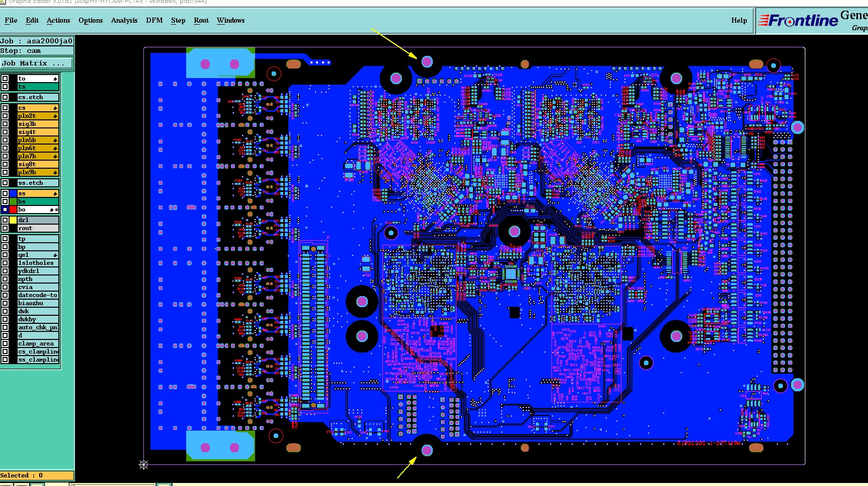Select the 1slotholes layer name
868x486 pixels.
38,263
